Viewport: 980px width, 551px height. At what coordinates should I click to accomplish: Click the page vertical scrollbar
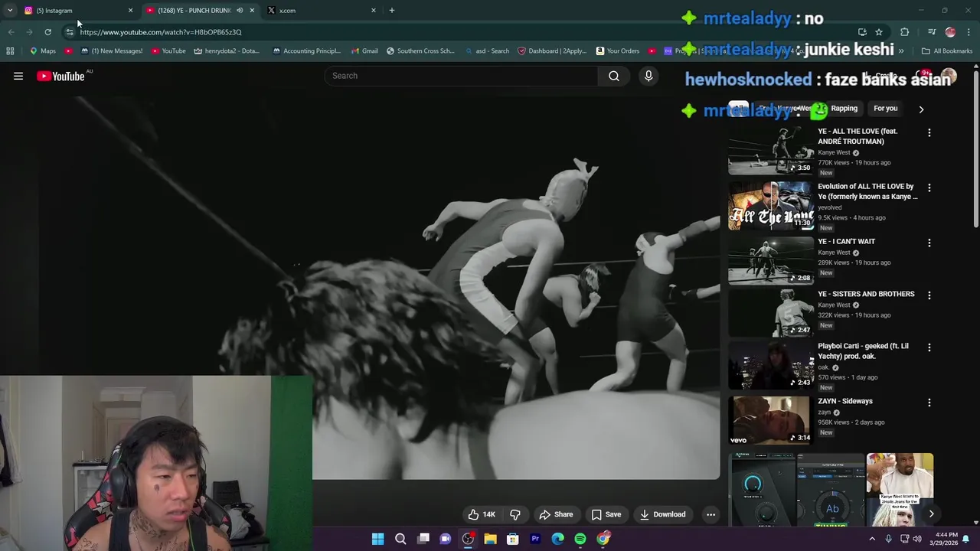tap(975, 149)
